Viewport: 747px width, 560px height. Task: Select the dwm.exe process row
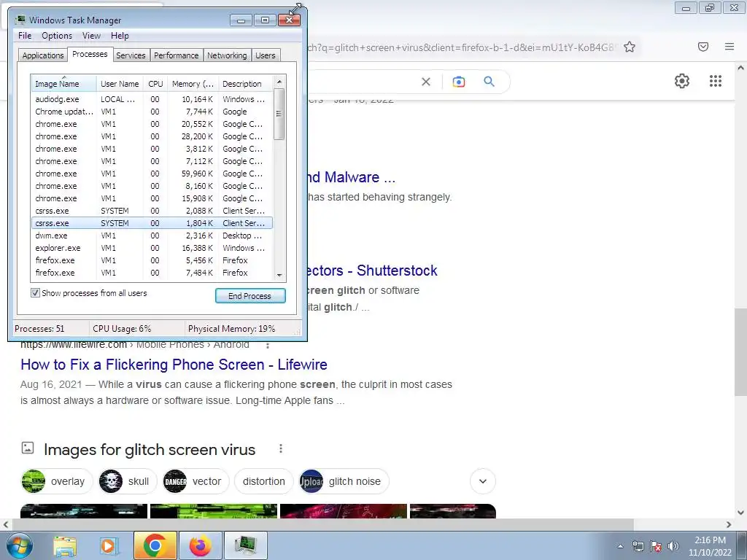152,236
